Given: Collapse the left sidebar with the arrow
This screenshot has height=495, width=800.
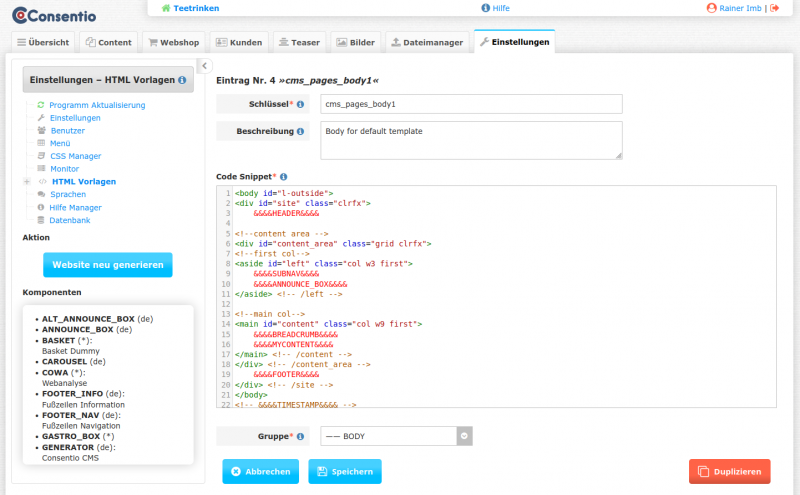Looking at the screenshot, I should coord(204,65).
